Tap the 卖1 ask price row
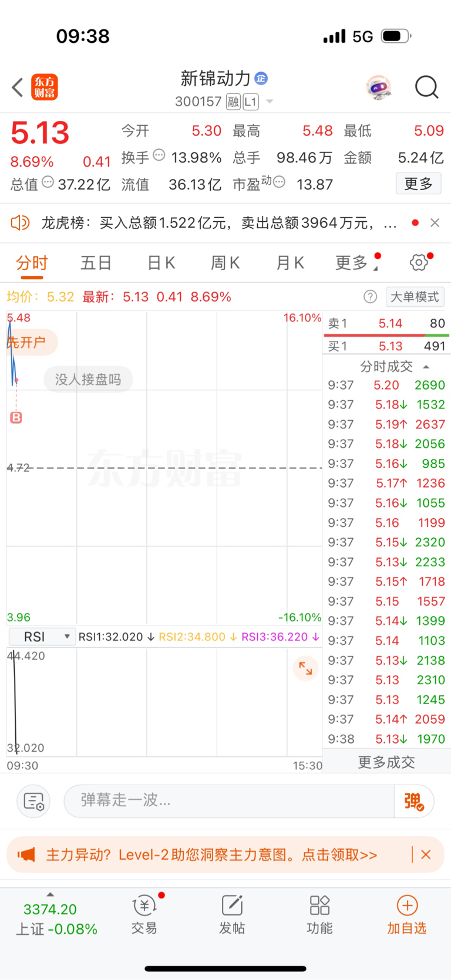The width and height of the screenshot is (451, 980). click(386, 323)
